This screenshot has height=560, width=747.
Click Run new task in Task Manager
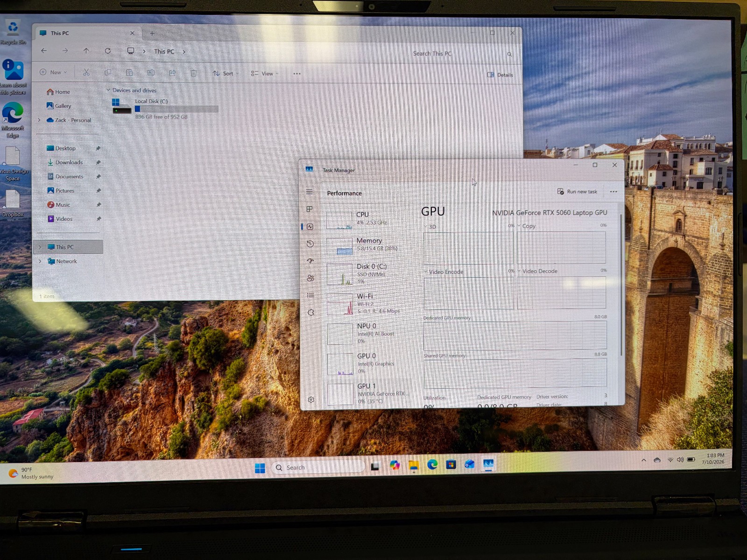click(x=578, y=192)
